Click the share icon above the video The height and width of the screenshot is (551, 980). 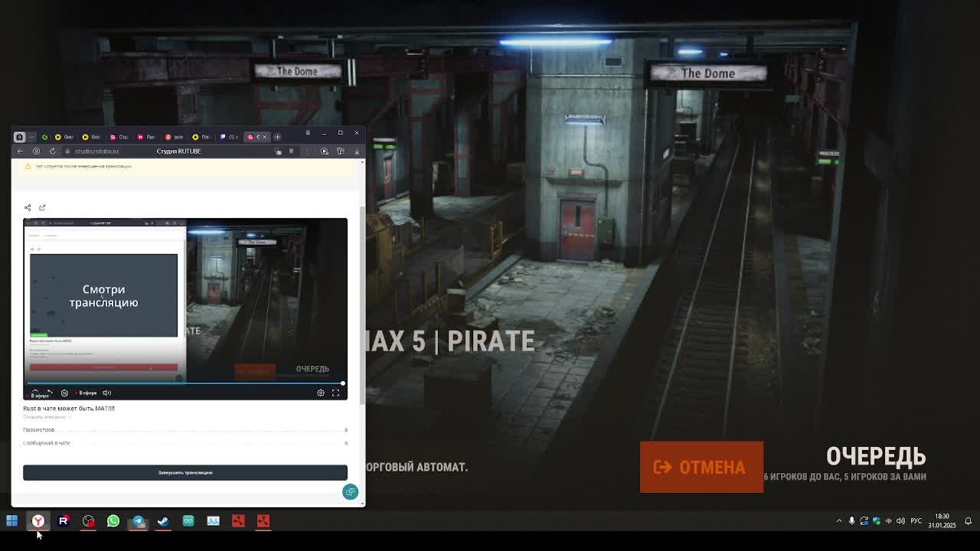[x=28, y=207]
